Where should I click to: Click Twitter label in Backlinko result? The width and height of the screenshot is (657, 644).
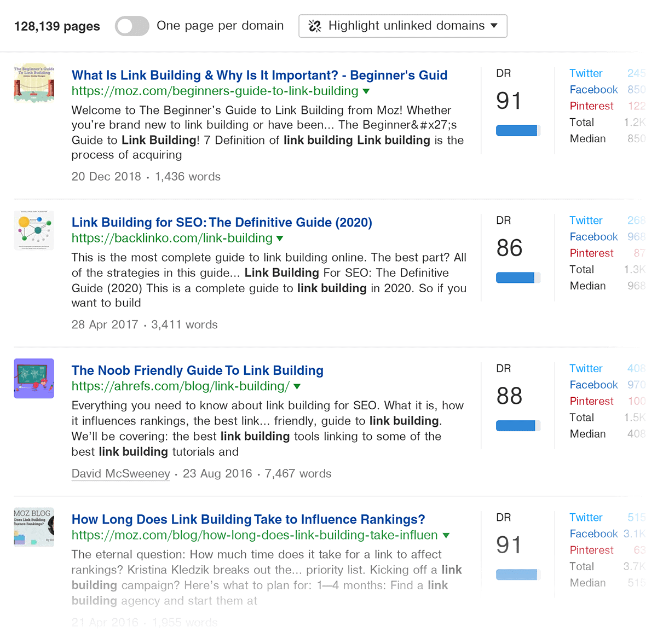pyautogui.click(x=586, y=221)
